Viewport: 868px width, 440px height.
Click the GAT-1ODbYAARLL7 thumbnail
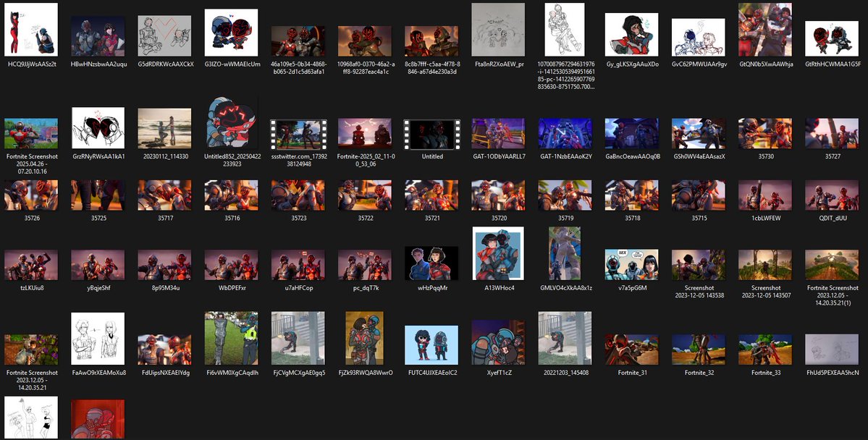(498, 133)
